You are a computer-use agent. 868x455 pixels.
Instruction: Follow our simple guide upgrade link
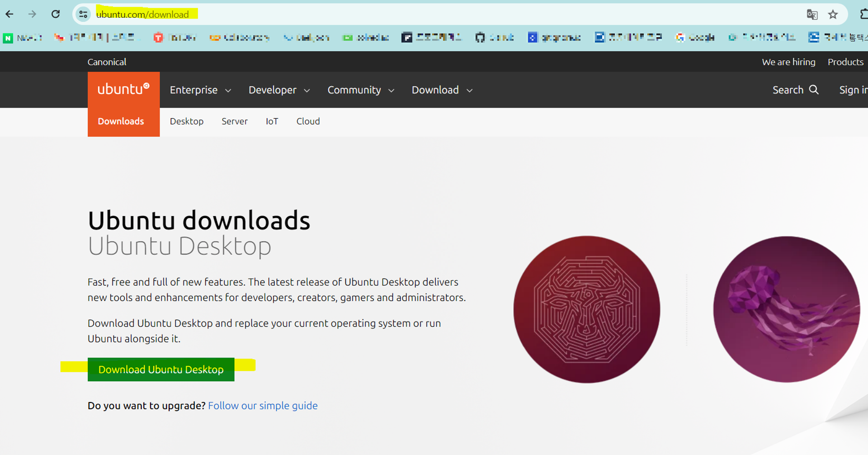tap(263, 406)
